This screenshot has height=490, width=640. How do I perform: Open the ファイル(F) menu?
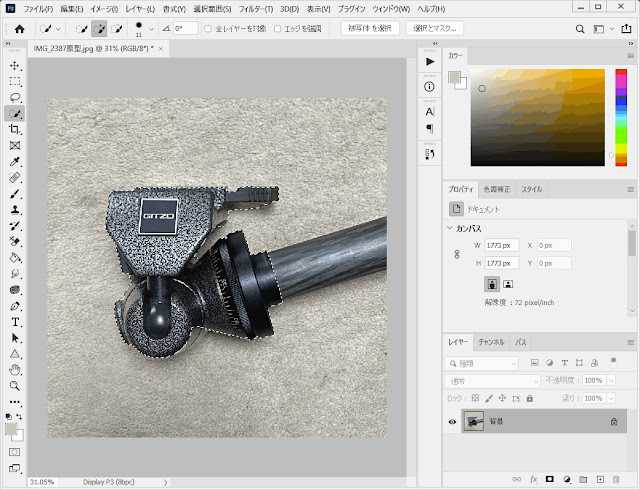pyautogui.click(x=38, y=9)
